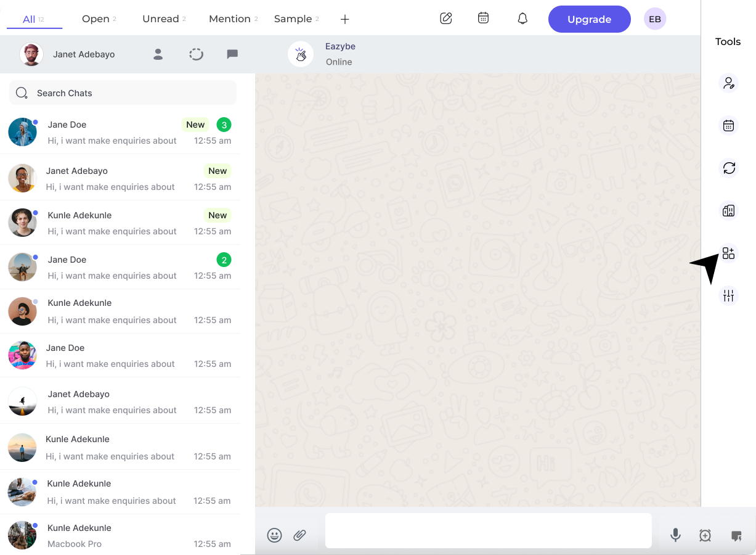Screen dimensions: 756x555
Task: Click the sync tool in the Tools sidebar
Action: pos(728,168)
